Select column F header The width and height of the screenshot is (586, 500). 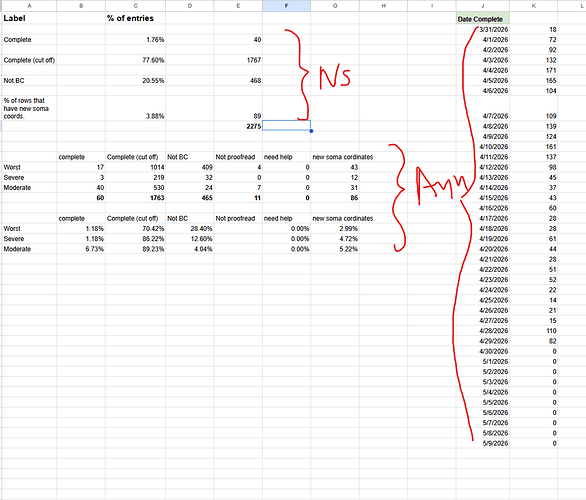(x=286, y=6)
